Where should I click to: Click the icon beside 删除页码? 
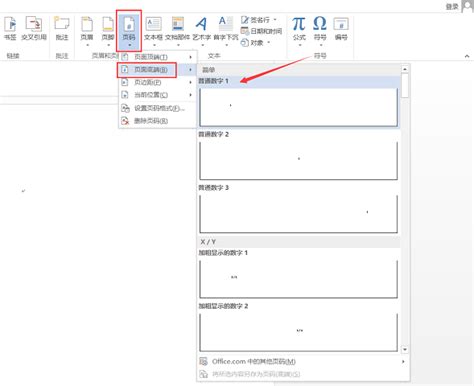(x=125, y=121)
